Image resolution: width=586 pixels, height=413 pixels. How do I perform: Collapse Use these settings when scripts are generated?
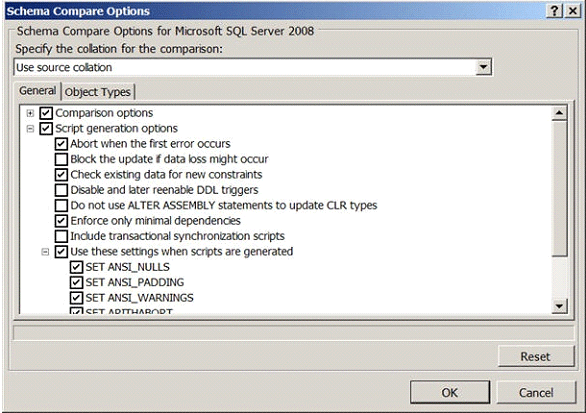pyautogui.click(x=45, y=252)
